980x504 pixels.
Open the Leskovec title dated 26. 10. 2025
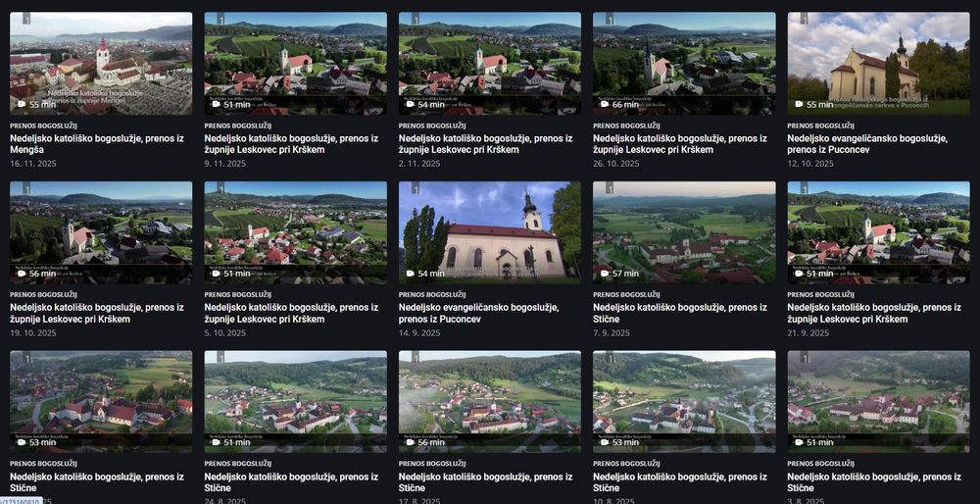pos(680,144)
